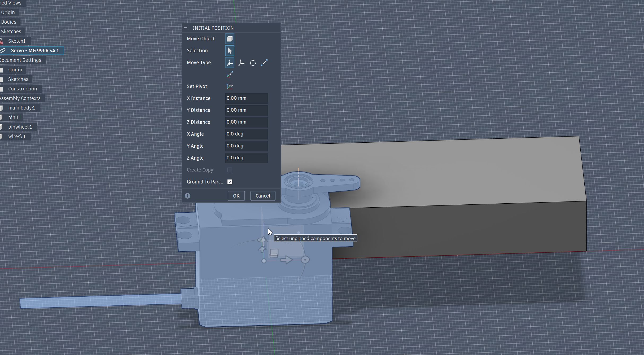
Task: Select the Rotate move type icon
Action: (253, 63)
